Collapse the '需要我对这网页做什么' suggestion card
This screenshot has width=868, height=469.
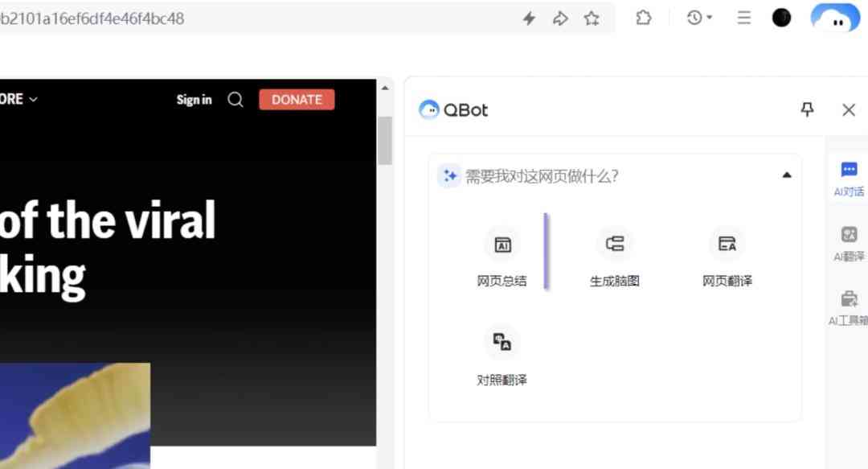point(787,175)
